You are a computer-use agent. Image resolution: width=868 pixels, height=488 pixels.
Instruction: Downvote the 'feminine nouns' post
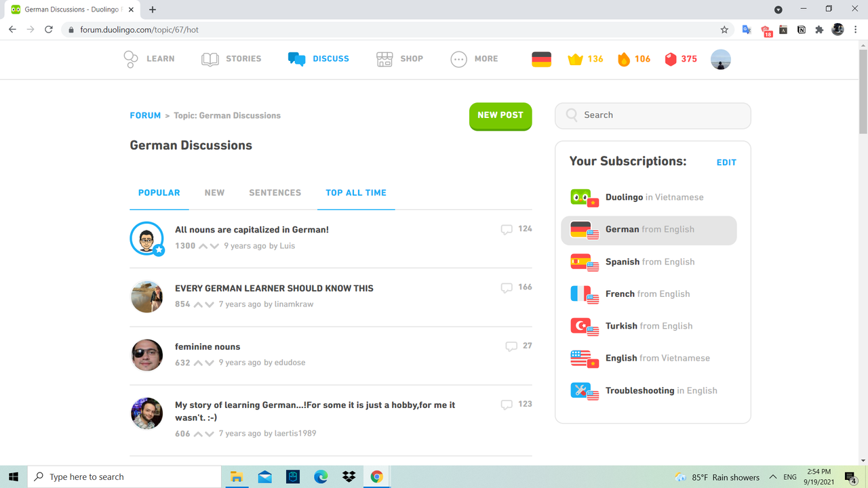point(209,363)
